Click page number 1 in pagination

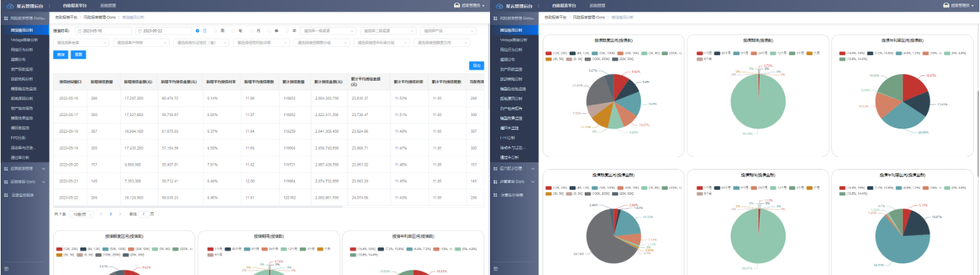pyautogui.click(x=110, y=214)
